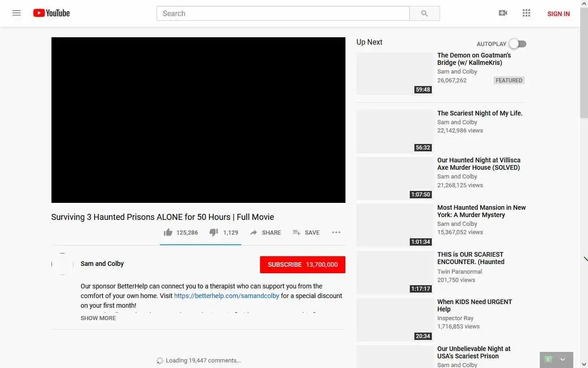The height and width of the screenshot is (368, 588).
Task: Dislike the video with thumbs down icon
Action: (214, 232)
